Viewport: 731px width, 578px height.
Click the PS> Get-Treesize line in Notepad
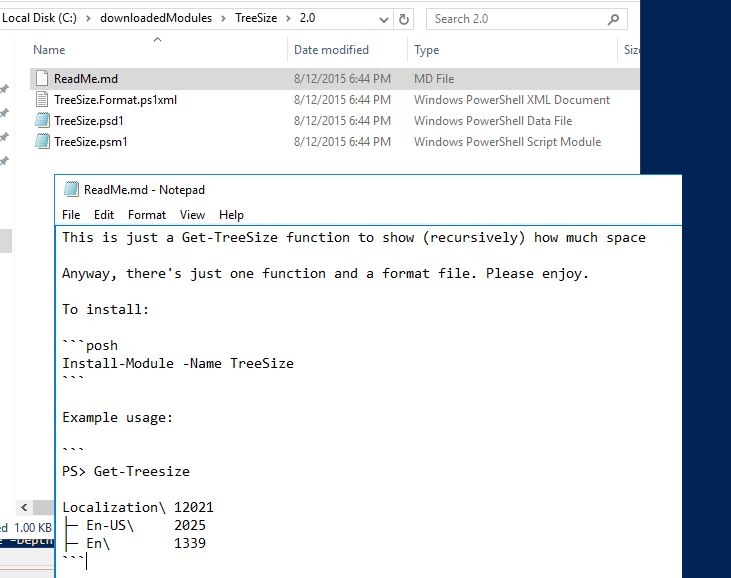(126, 471)
